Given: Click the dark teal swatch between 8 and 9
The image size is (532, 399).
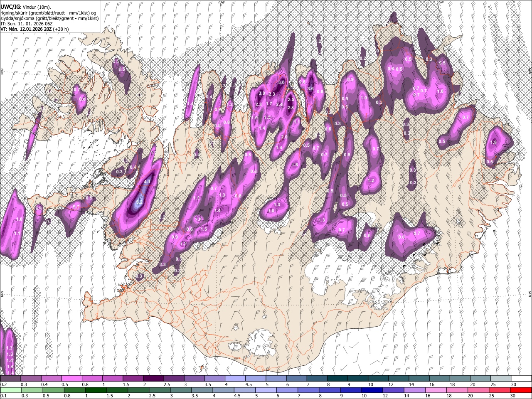Looking at the screenshot, I should [337, 379].
